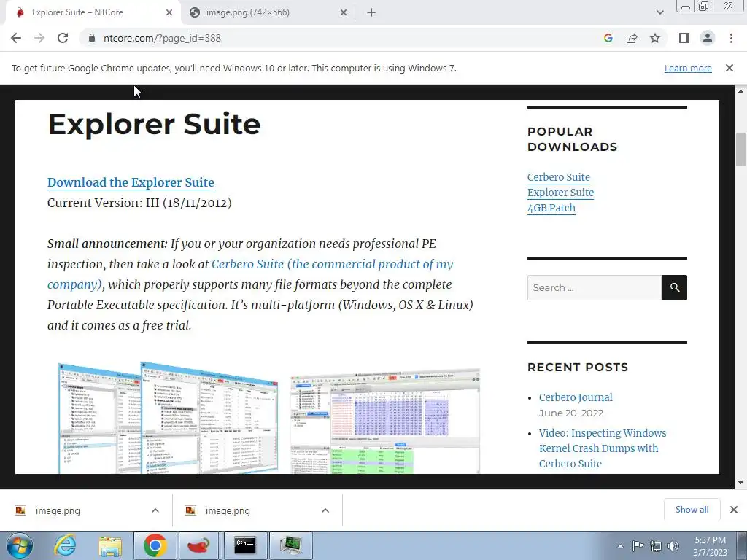The image size is (747, 560).
Task: Click the forward navigation arrow
Action: [39, 38]
